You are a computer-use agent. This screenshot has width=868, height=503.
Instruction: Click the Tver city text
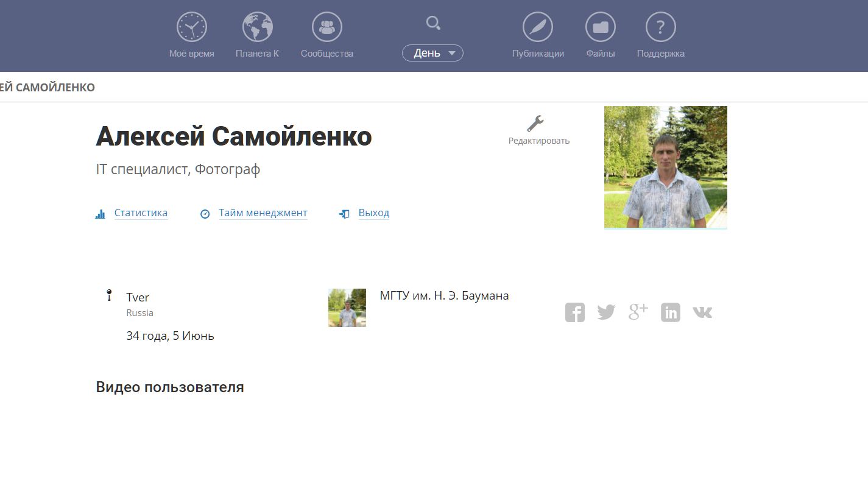coord(138,297)
